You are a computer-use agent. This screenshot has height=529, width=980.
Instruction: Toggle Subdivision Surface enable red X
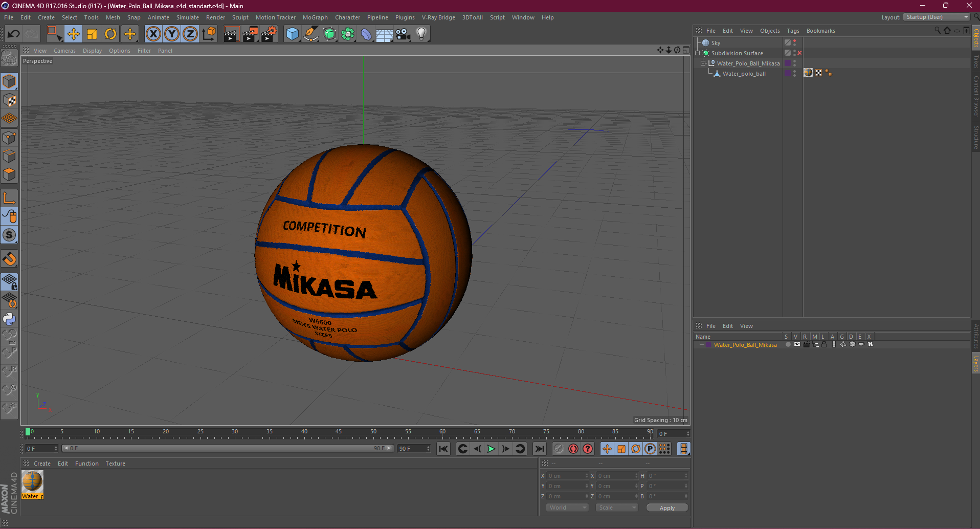coord(799,53)
